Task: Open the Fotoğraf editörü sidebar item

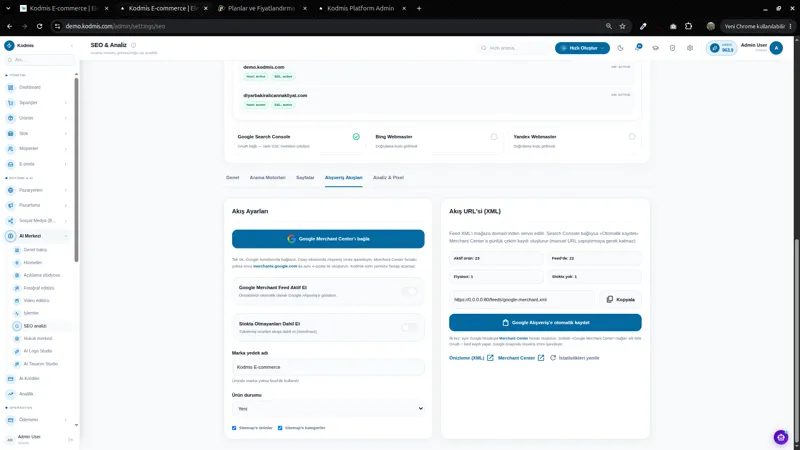Action: (40, 288)
